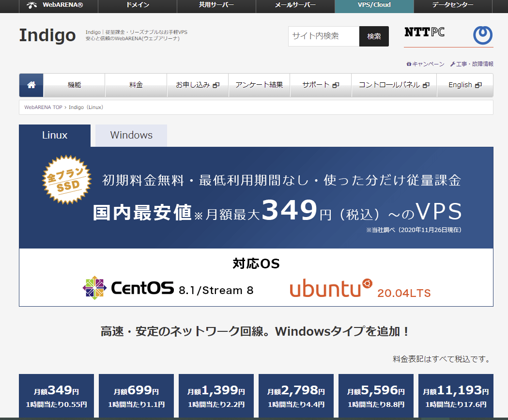Open the メールサーバー top menu
The image size is (508, 420).
tap(295, 5)
